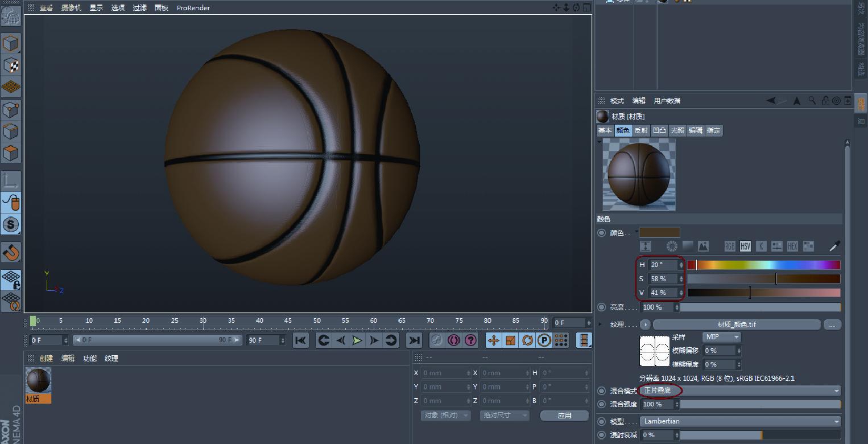Viewport: 868px width, 444px height.
Task: Open the 过滤 menu in viewport
Action: (139, 8)
